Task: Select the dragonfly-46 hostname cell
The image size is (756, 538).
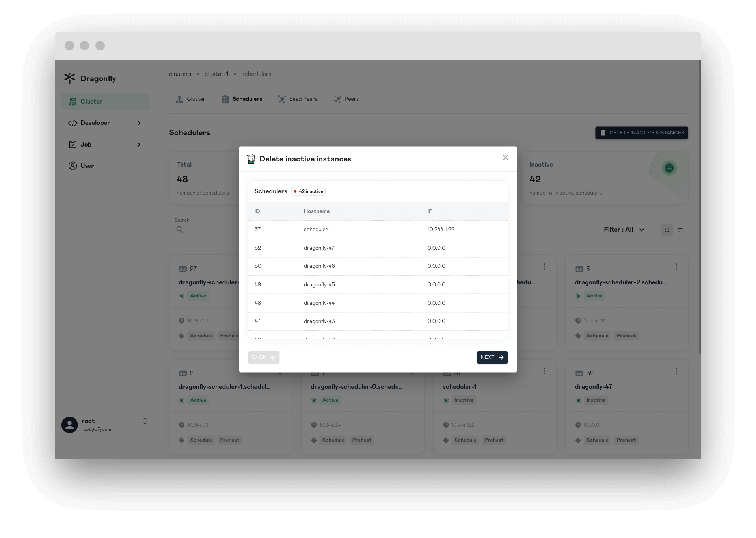Action: click(x=319, y=266)
